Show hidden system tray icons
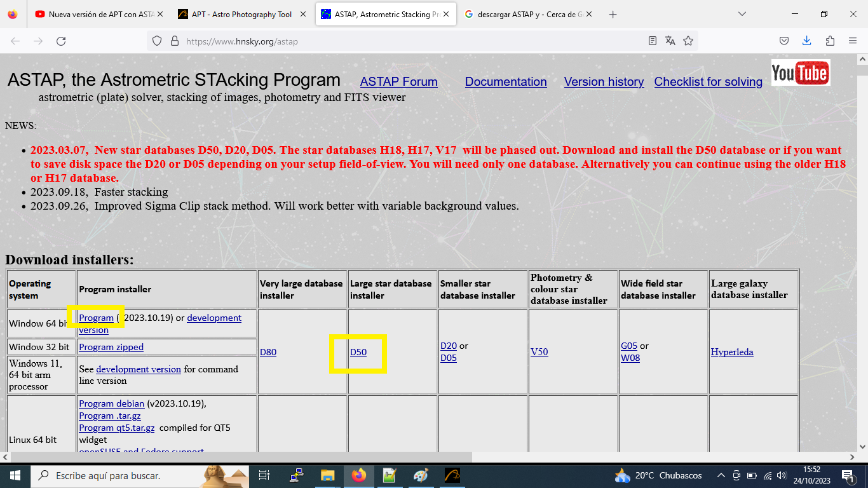The image size is (868, 488). (721, 475)
